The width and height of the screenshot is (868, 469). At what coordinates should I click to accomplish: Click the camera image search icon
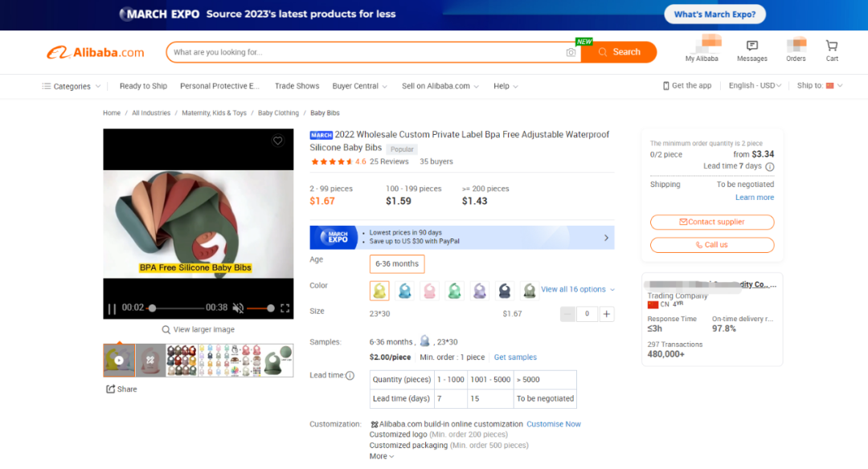point(571,52)
